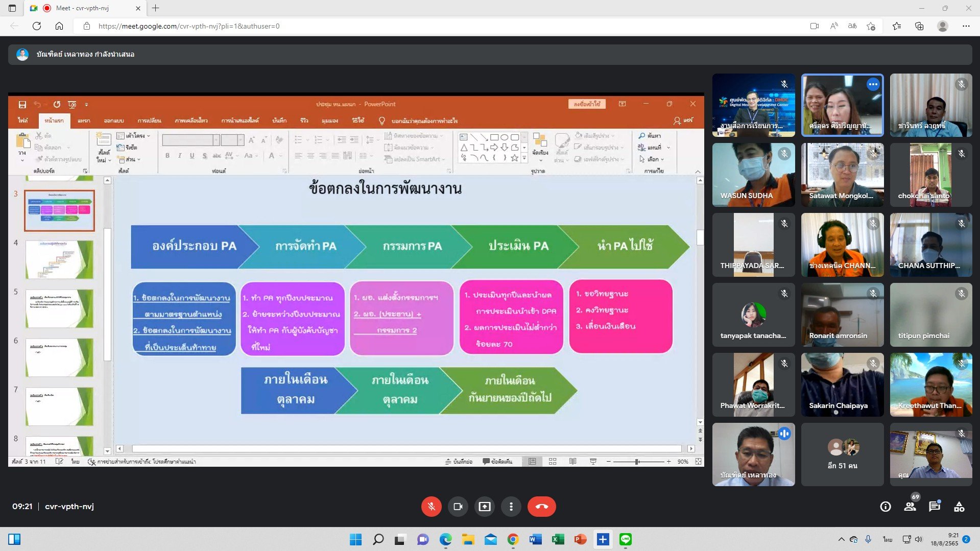Click the present screen button
980x551 pixels.
484,507
